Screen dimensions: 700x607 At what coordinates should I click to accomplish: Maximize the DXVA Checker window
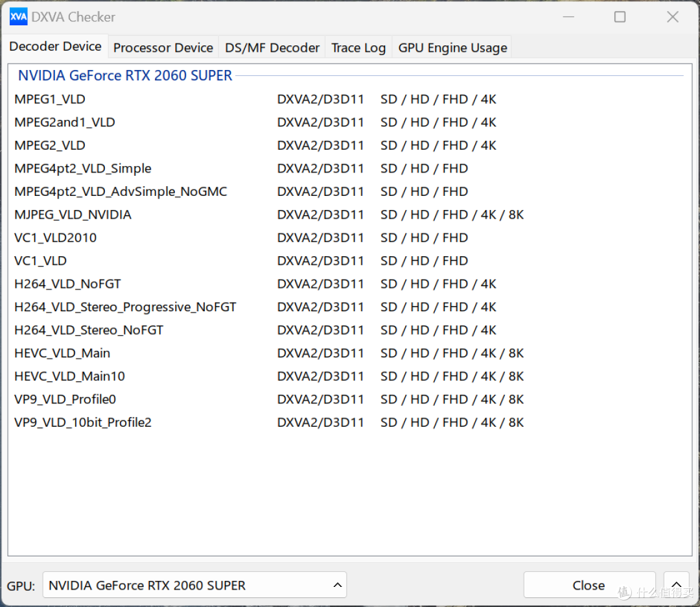(620, 17)
